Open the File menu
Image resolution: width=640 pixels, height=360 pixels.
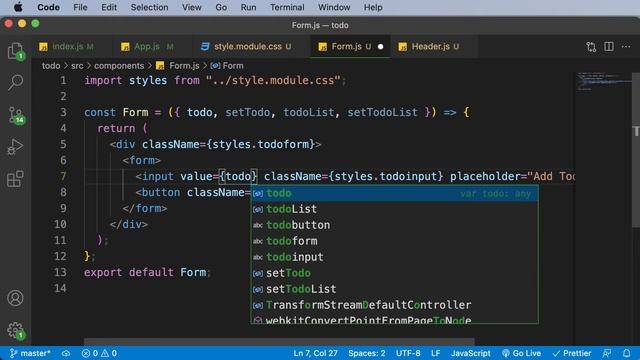pos(80,7)
